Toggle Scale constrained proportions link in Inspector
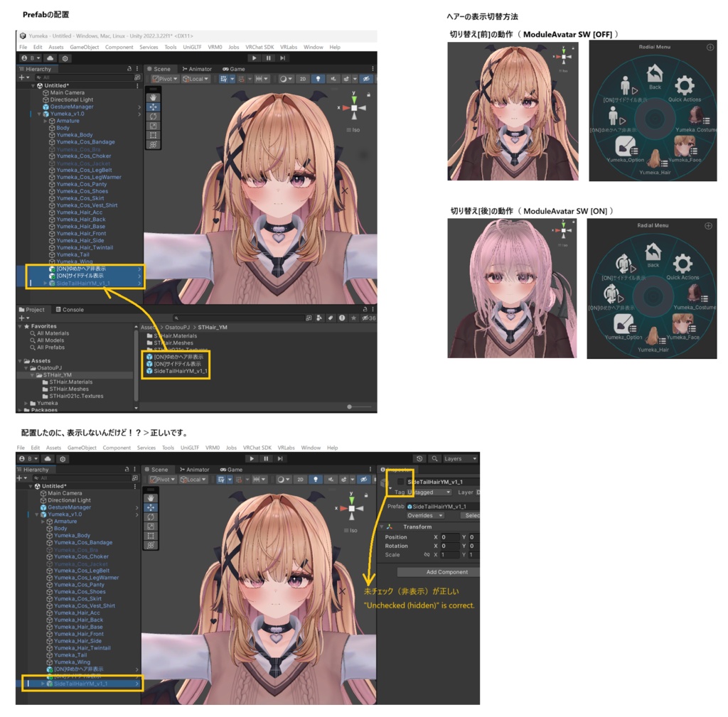The width and height of the screenshot is (728, 717). tap(427, 554)
